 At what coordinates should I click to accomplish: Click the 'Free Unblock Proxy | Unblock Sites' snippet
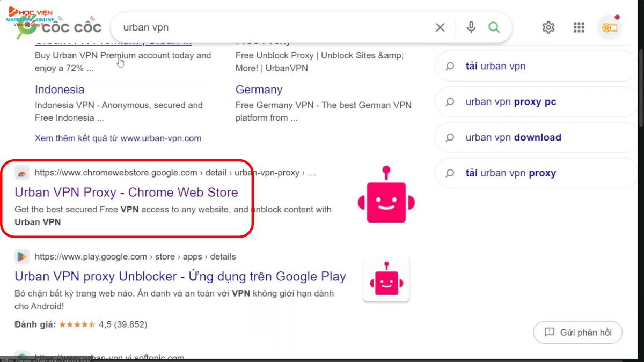(319, 62)
